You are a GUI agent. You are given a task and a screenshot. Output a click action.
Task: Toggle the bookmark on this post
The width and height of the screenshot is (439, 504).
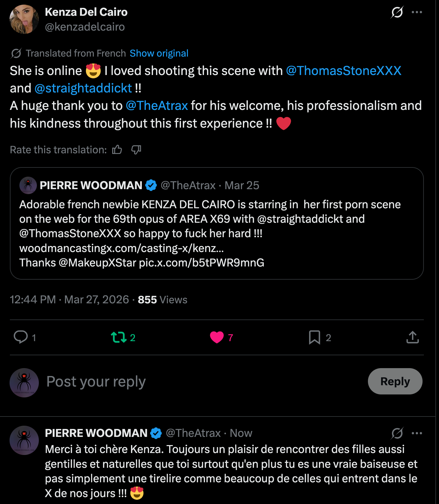point(315,337)
